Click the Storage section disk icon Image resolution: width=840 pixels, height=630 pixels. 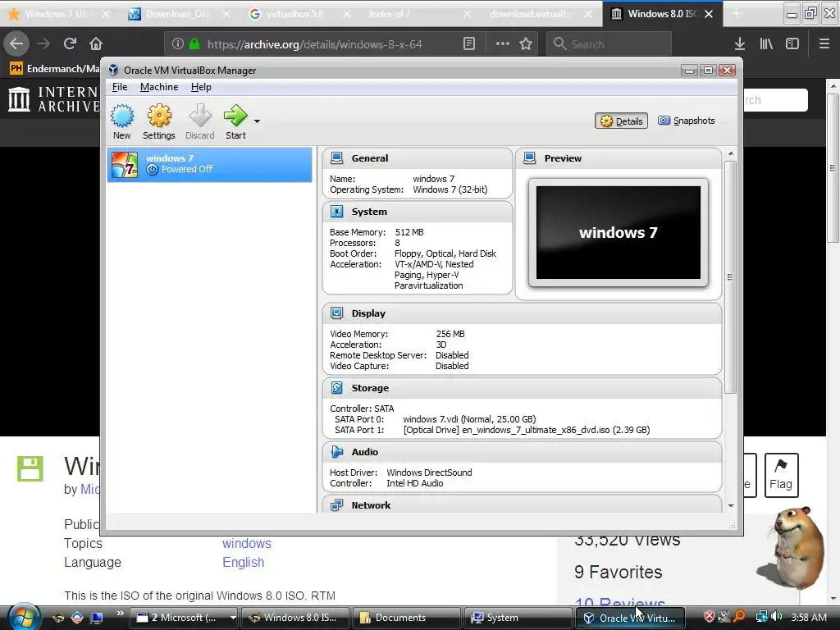coord(336,388)
